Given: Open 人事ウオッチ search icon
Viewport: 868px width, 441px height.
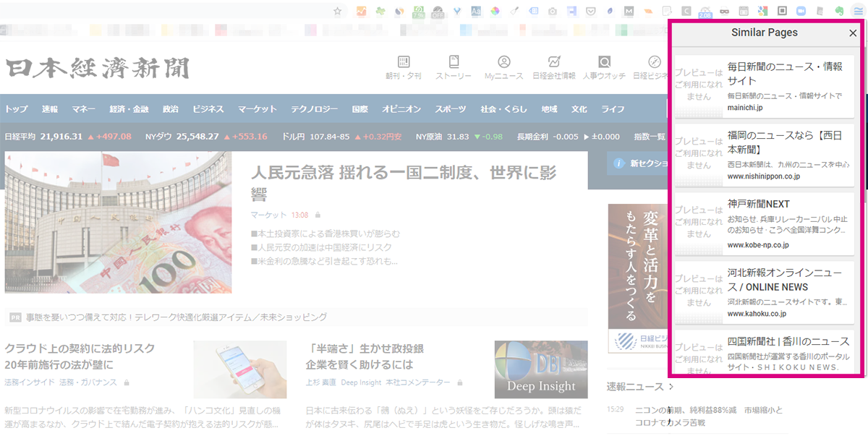Looking at the screenshot, I should (x=604, y=67).
